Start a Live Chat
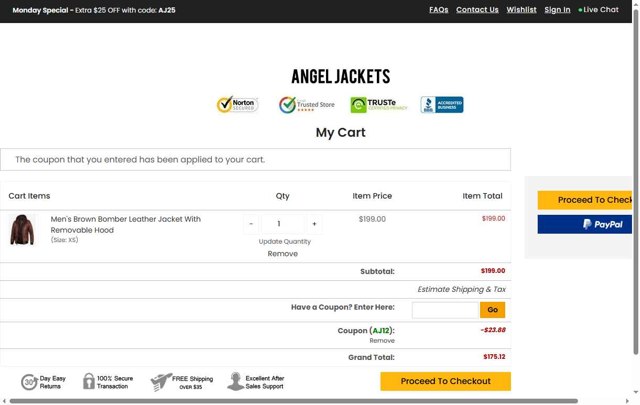 point(598,10)
